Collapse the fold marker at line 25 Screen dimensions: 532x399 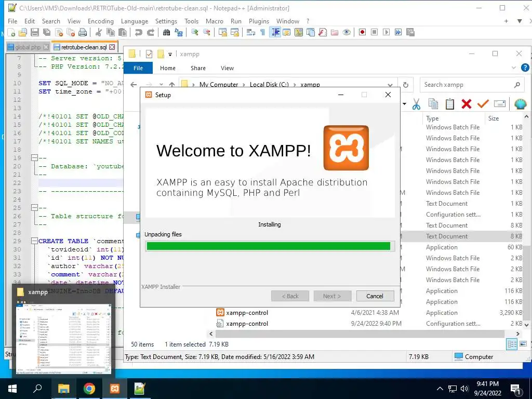pos(34,208)
